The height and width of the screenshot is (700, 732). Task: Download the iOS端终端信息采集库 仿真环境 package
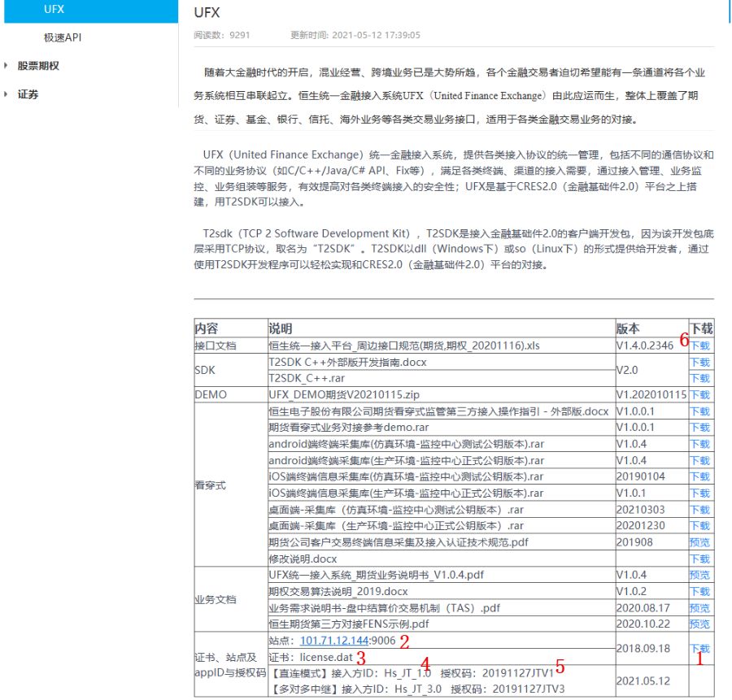pos(699,476)
